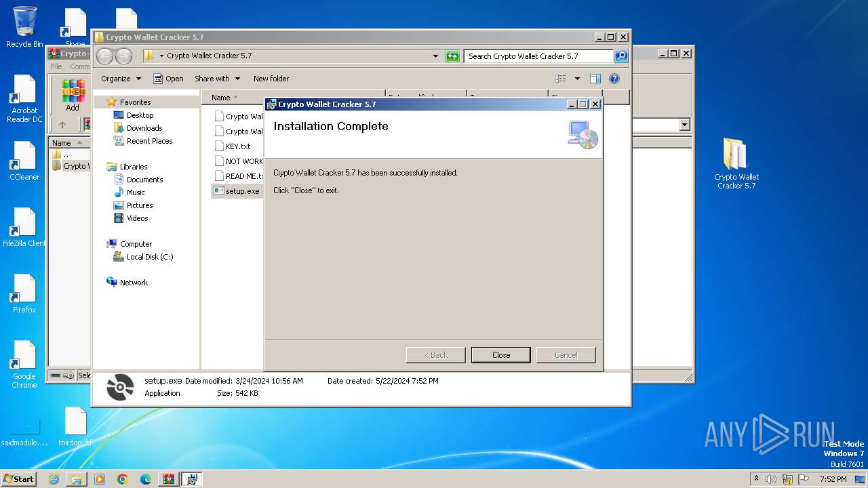The width and height of the screenshot is (868, 488).
Task: Show hidden tray icons arrow
Action: pos(756,479)
